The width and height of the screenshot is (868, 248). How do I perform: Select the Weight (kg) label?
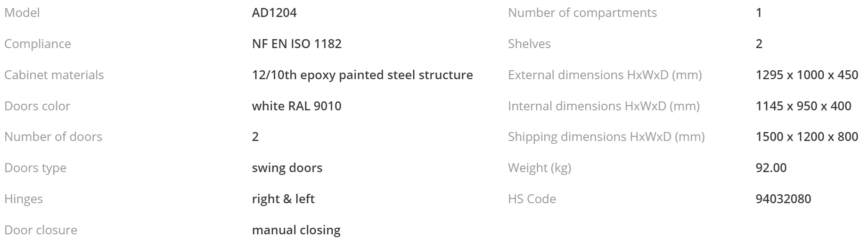tap(540, 168)
